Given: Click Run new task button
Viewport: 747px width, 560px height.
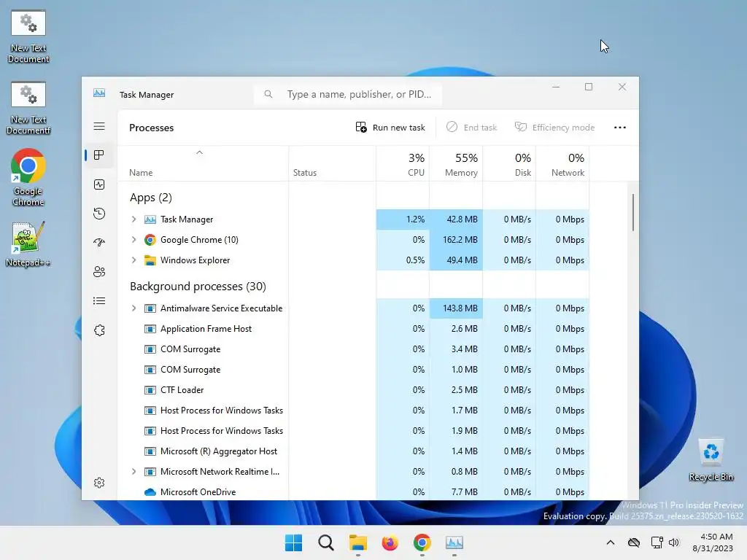Looking at the screenshot, I should click(390, 127).
